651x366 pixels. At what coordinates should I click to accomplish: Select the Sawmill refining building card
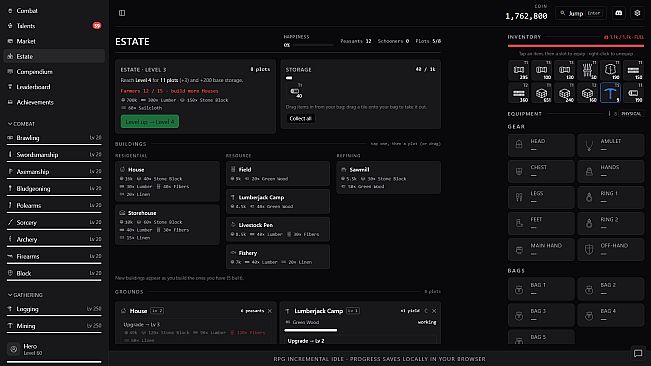point(389,178)
